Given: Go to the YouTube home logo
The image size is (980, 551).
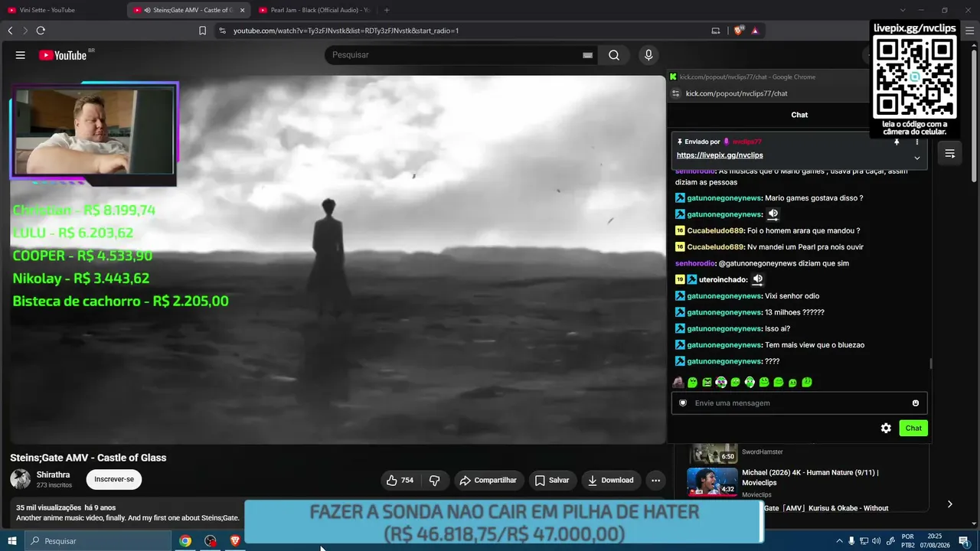Looking at the screenshot, I should pos(63,55).
